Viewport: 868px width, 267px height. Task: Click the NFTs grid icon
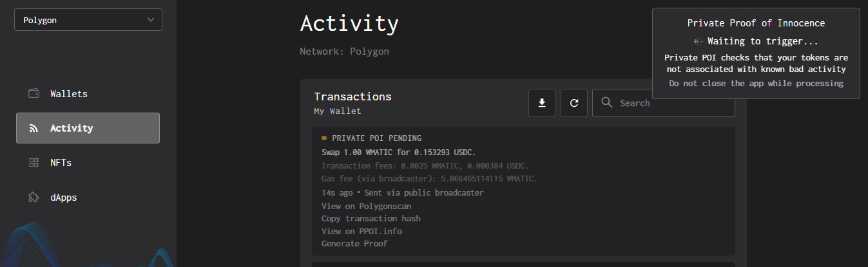(34, 163)
